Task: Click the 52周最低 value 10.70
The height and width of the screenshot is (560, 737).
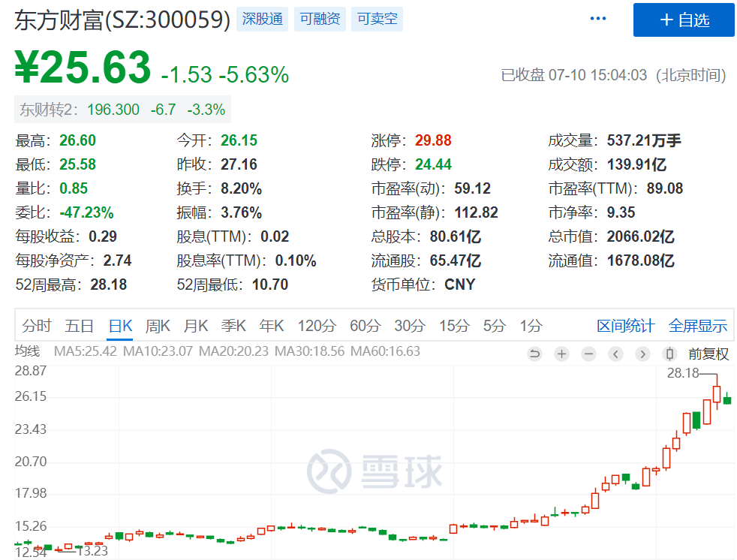Action: (x=269, y=284)
